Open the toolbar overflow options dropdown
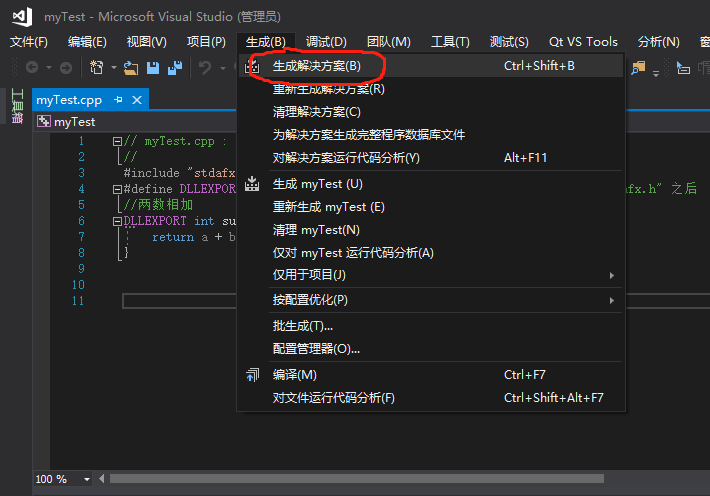Viewport: 710px width, 496px height. [656, 73]
